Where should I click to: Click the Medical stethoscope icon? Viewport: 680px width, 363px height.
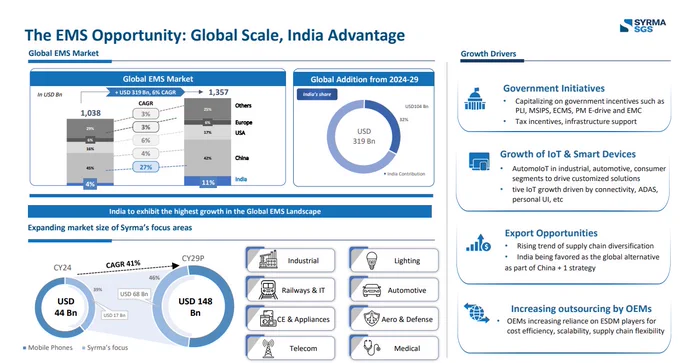pos(372,348)
